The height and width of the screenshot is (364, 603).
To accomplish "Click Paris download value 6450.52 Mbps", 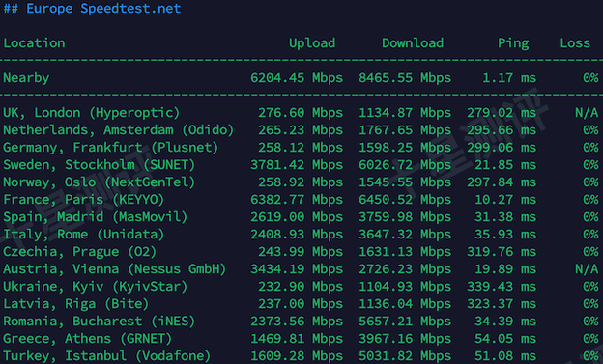I will point(405,200).
